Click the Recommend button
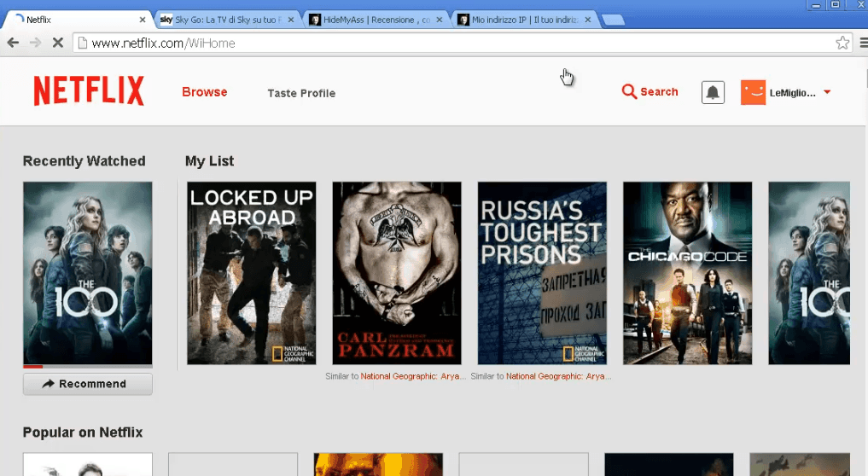868x476 pixels. [x=87, y=384]
